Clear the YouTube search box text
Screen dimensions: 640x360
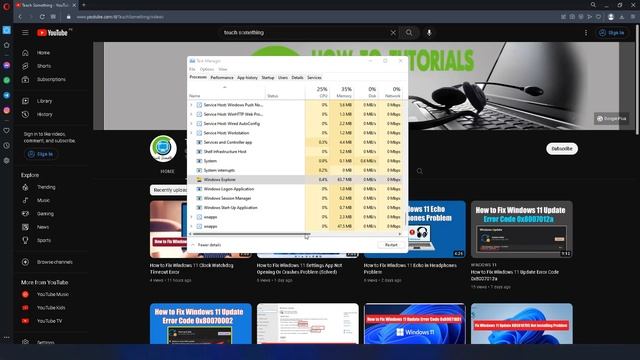click(x=393, y=33)
